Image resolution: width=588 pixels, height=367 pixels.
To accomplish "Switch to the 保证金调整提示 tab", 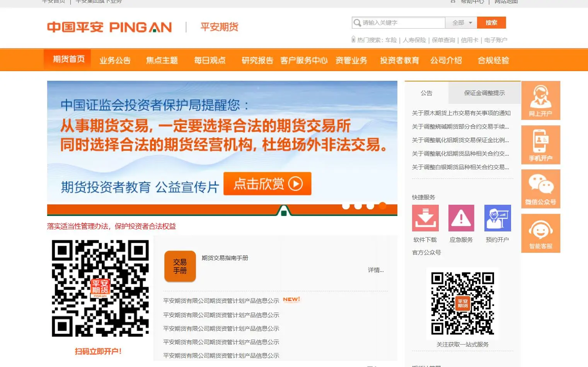I will point(484,93).
